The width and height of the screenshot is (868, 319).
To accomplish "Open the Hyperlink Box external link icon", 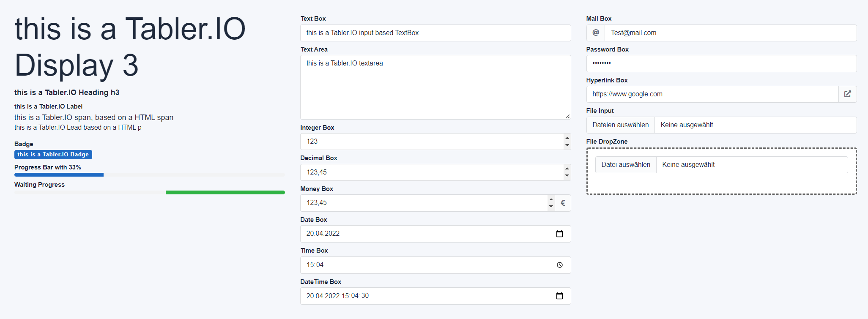I will [848, 94].
